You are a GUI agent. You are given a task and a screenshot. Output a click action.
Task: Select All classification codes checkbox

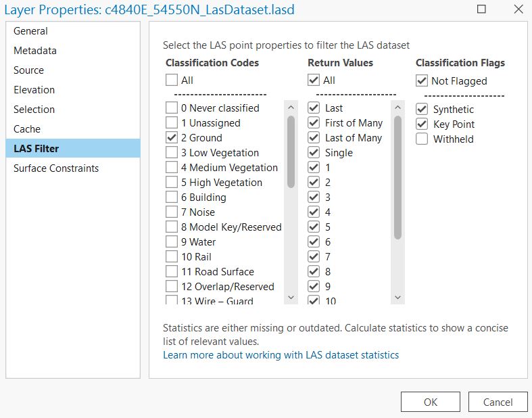[172, 80]
